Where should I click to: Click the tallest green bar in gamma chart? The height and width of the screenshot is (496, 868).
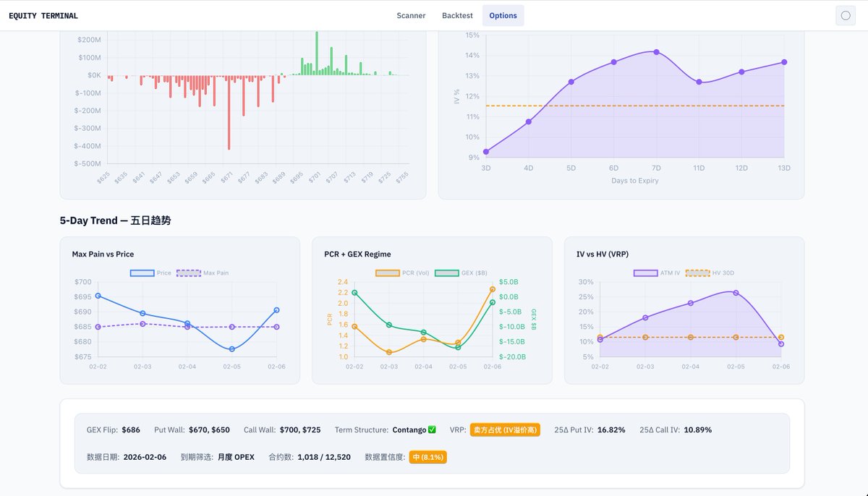click(x=316, y=53)
